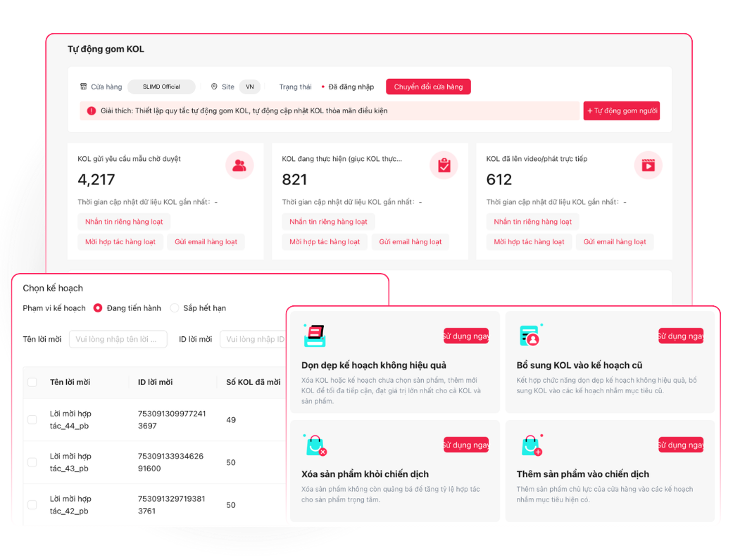
Task: Open the VN site selector
Action: [249, 87]
